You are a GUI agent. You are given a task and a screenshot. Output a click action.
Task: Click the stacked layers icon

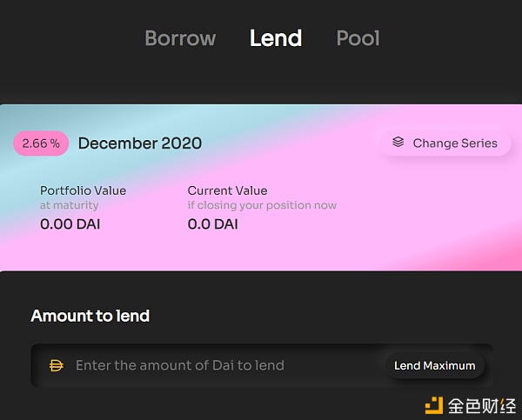[x=398, y=142]
